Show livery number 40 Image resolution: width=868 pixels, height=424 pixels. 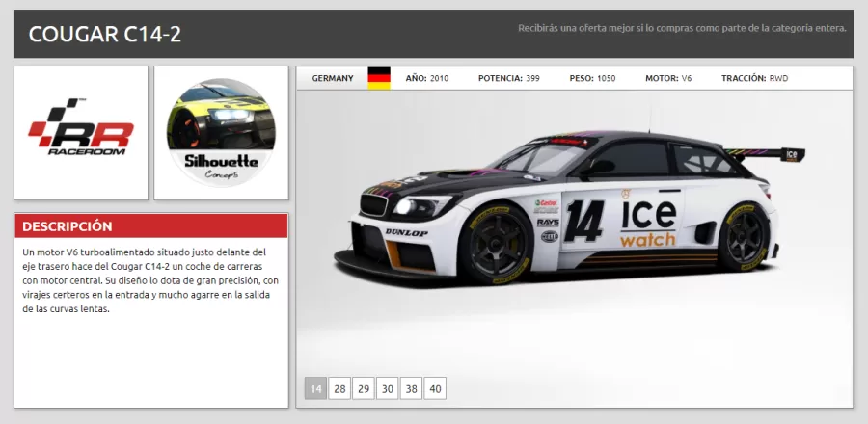pyautogui.click(x=435, y=388)
